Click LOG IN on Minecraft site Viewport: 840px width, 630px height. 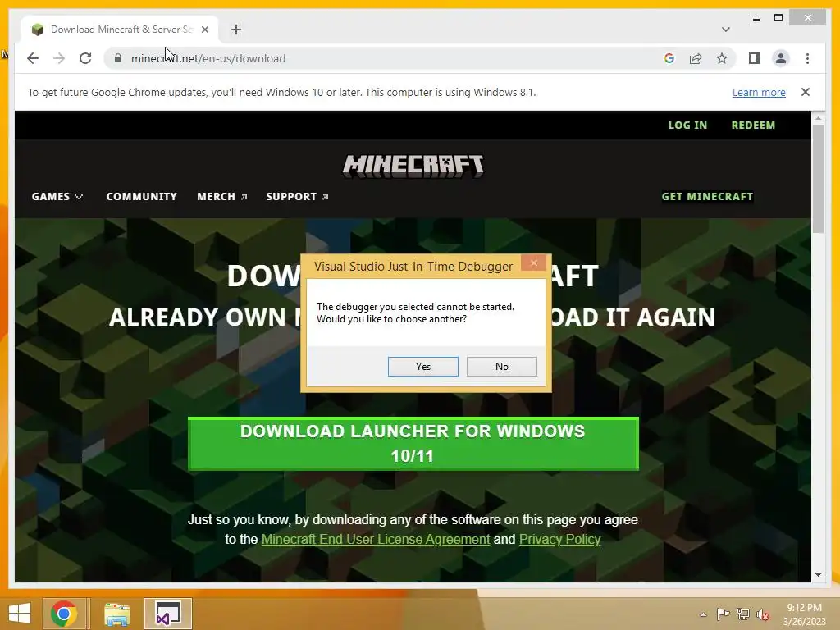click(x=687, y=125)
